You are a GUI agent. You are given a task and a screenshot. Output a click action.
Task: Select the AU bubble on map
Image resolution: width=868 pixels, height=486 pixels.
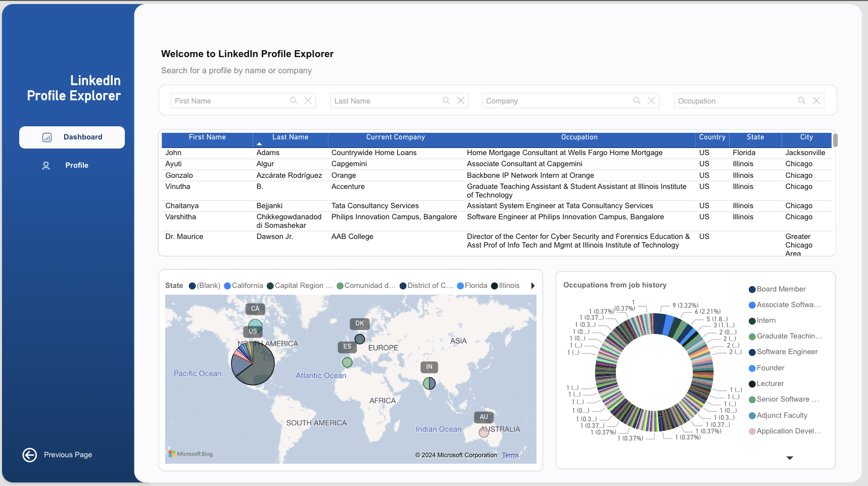click(484, 432)
